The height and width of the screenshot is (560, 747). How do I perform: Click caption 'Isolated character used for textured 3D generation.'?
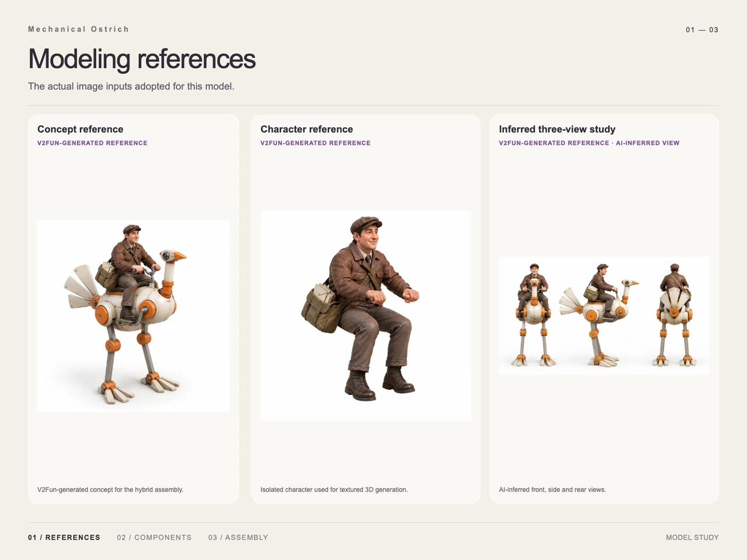point(334,489)
